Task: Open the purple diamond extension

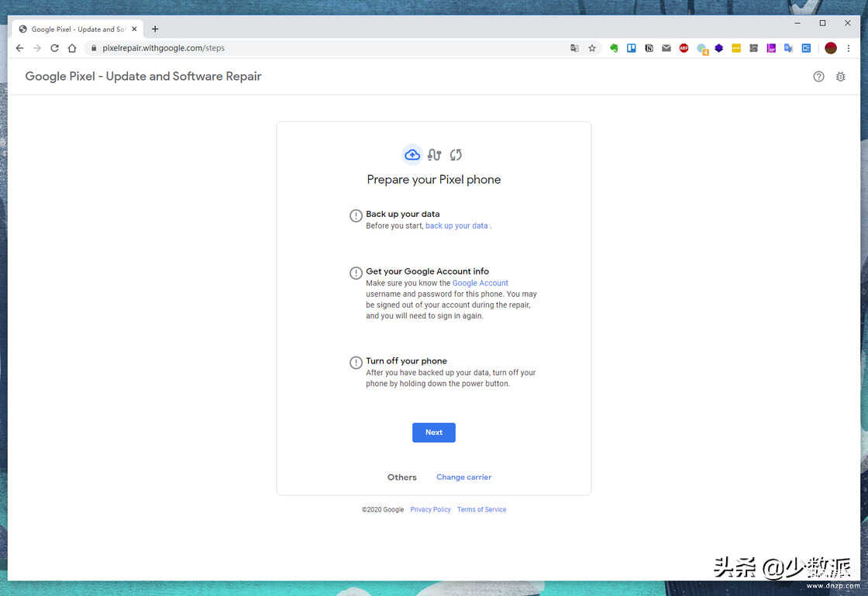Action: click(x=718, y=48)
